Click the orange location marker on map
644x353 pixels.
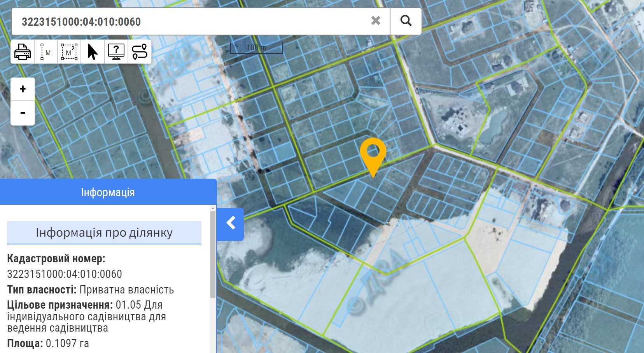click(x=373, y=154)
